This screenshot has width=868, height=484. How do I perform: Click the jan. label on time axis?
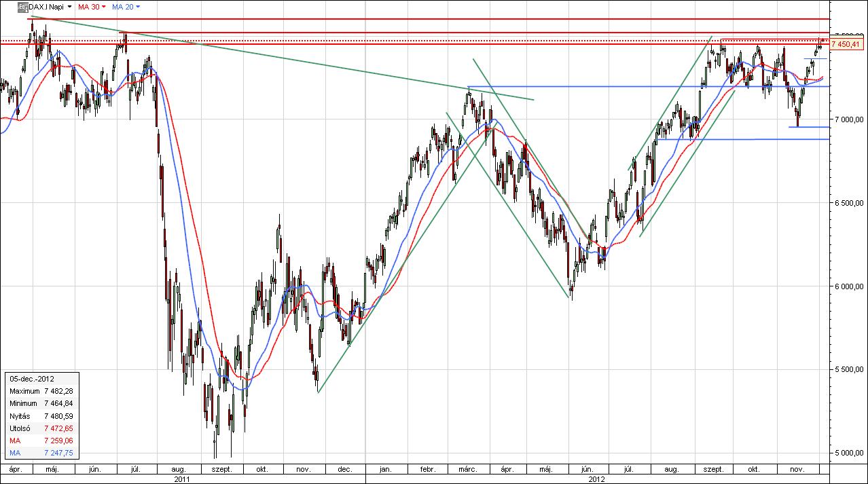386,469
